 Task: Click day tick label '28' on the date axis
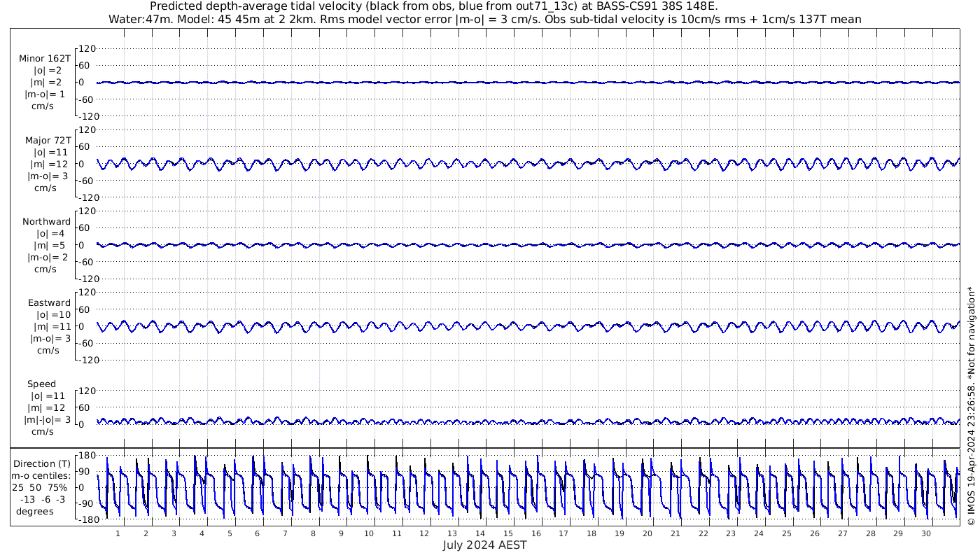(870, 533)
